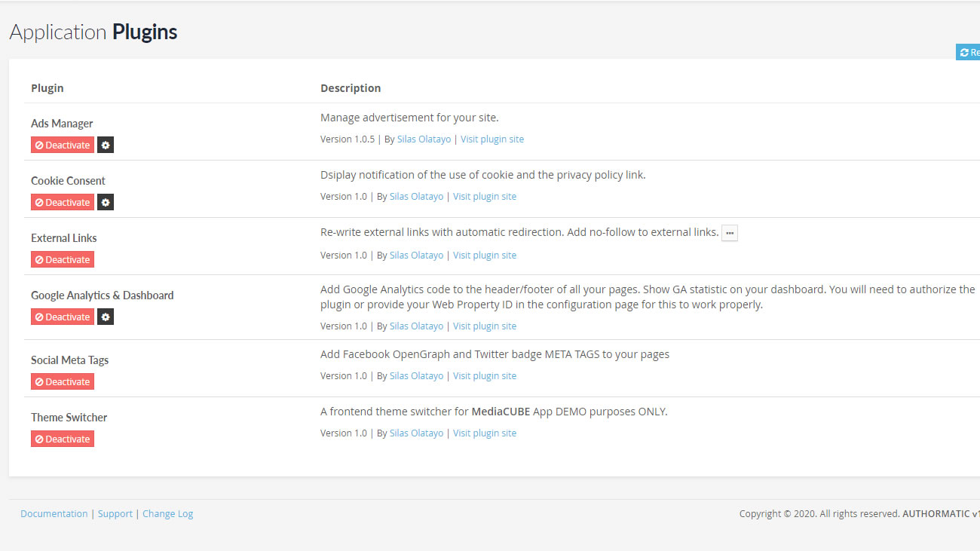This screenshot has height=551, width=980.
Task: Deactivate the Social Meta Tags plugin
Action: [x=63, y=382]
